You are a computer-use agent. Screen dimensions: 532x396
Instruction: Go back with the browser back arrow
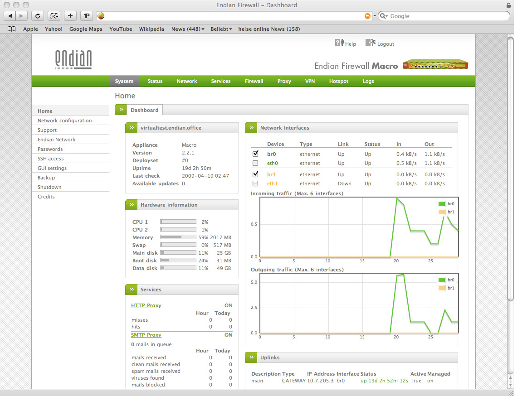pyautogui.click(x=10, y=16)
